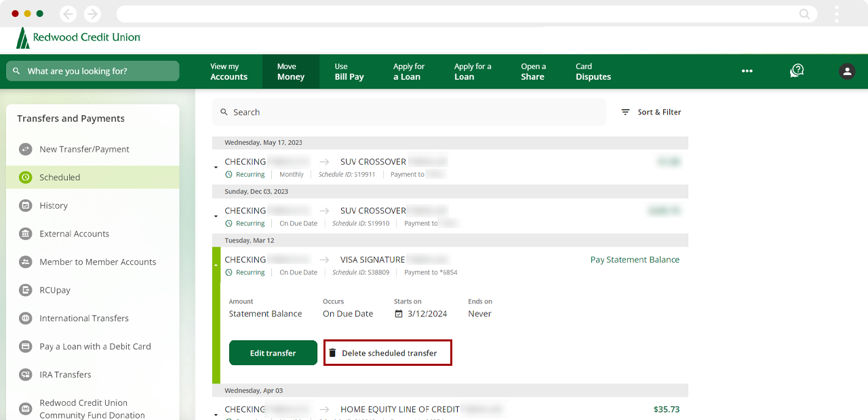
Task: Click the transfers Search field
Action: point(409,112)
